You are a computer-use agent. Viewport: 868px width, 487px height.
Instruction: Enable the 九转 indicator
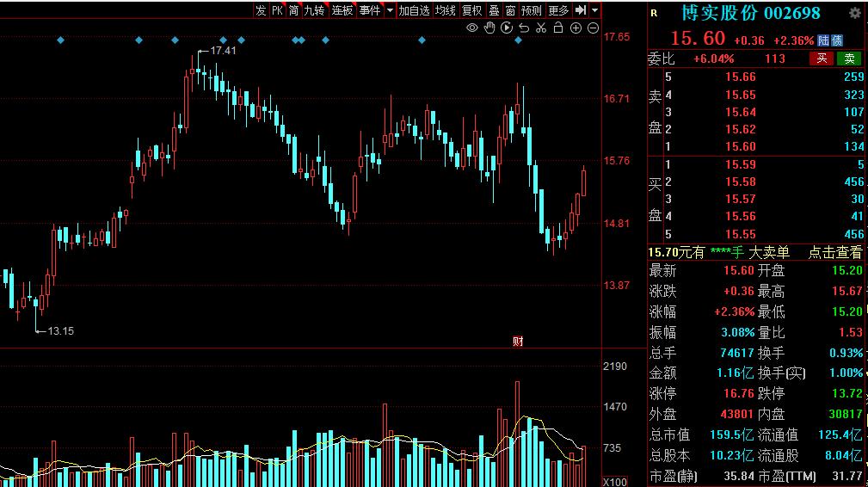[x=315, y=10]
